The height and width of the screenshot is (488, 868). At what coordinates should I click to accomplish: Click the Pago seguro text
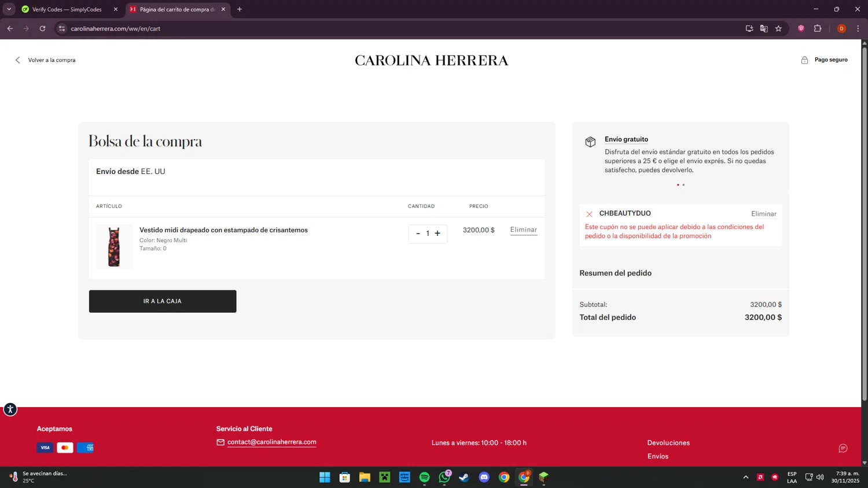point(831,60)
